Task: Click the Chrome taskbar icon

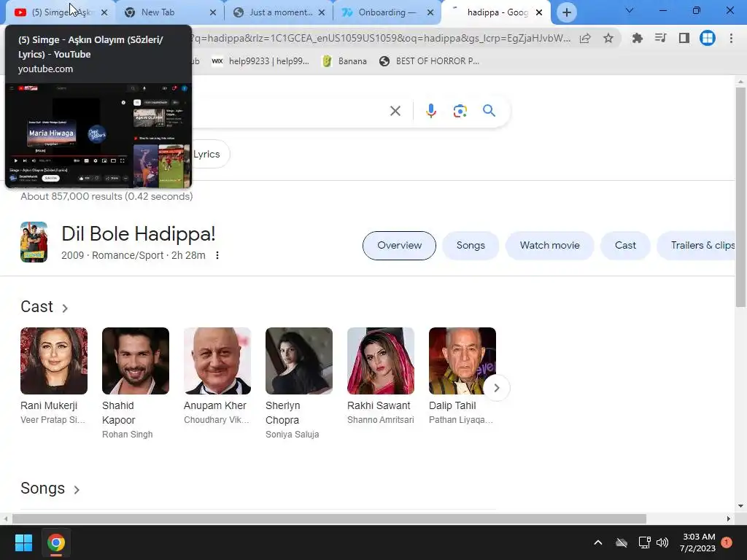Action: [56, 542]
